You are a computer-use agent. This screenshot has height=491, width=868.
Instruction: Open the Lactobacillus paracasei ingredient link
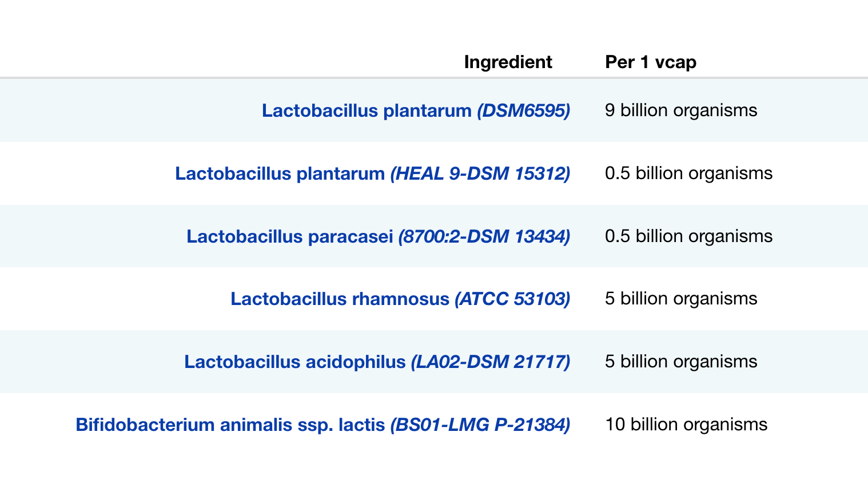click(x=290, y=236)
